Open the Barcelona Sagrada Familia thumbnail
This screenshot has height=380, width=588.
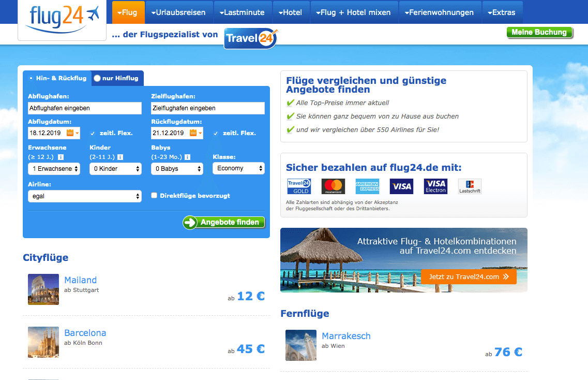pyautogui.click(x=43, y=342)
